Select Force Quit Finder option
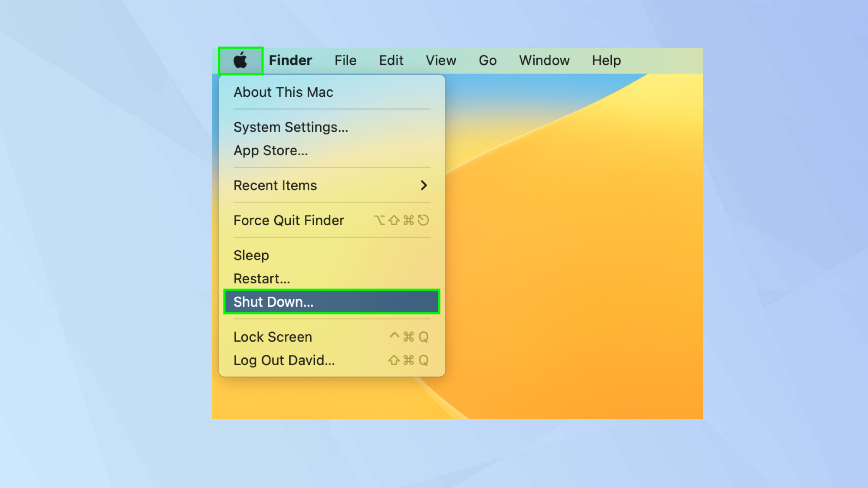 289,220
